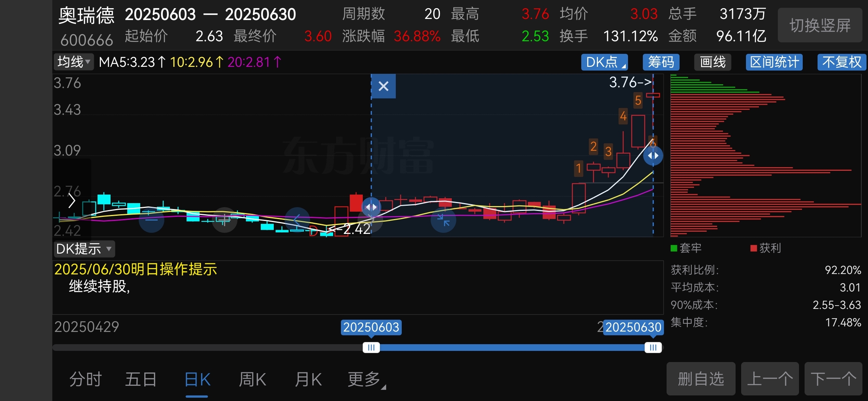Click the 平均成本 value 3.01
Image resolution: width=868 pixels, height=401 pixels.
click(850, 287)
